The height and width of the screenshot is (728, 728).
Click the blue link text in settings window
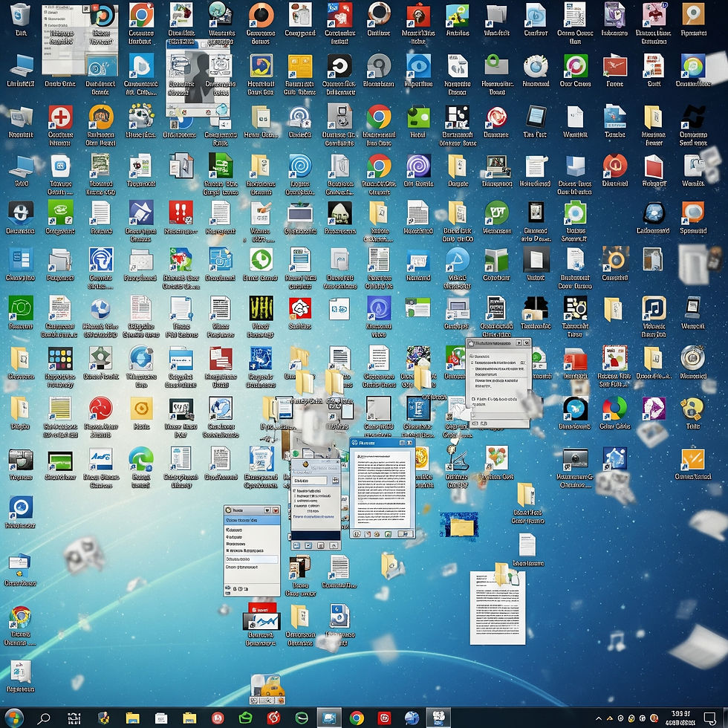point(313,516)
